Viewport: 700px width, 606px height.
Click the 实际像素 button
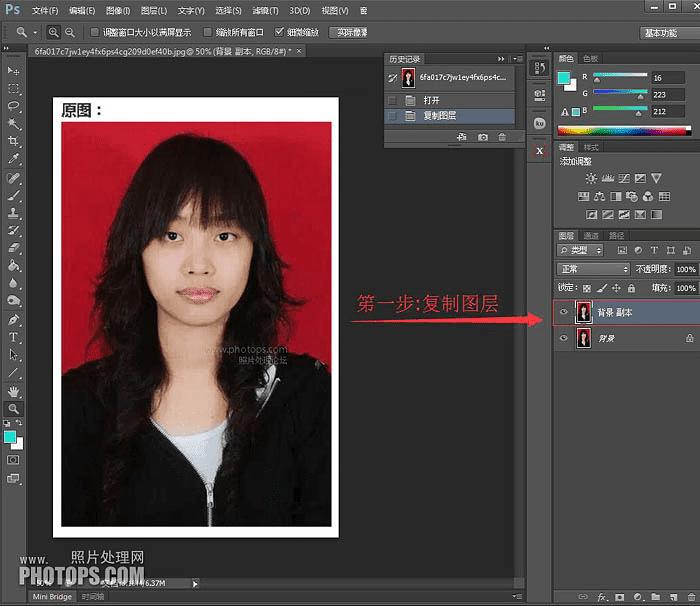[x=347, y=32]
